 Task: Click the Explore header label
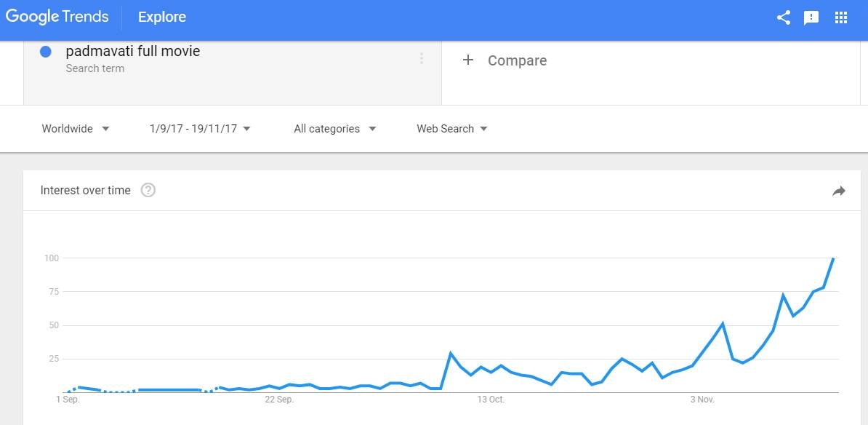coord(162,17)
